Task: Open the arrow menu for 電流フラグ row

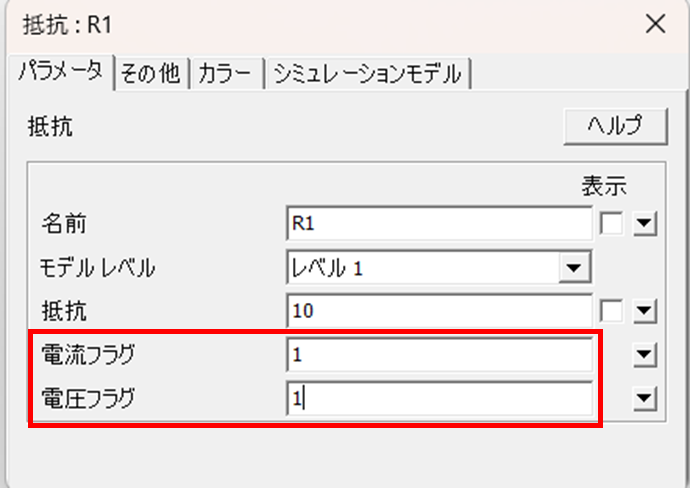Action: [x=645, y=354]
